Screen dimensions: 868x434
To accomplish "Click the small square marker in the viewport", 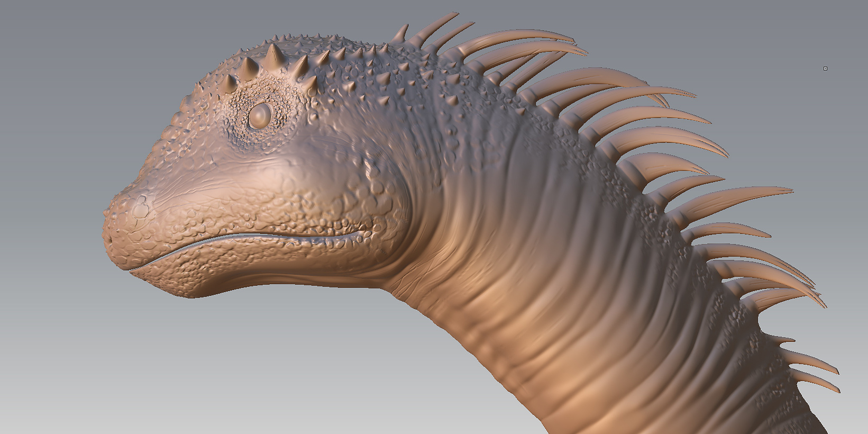I will (825, 68).
